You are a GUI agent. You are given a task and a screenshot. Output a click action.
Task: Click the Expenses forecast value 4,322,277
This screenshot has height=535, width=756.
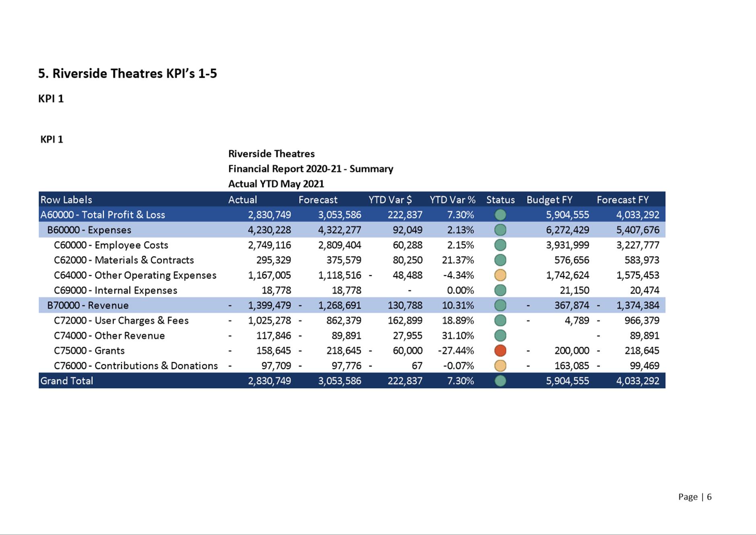click(340, 230)
